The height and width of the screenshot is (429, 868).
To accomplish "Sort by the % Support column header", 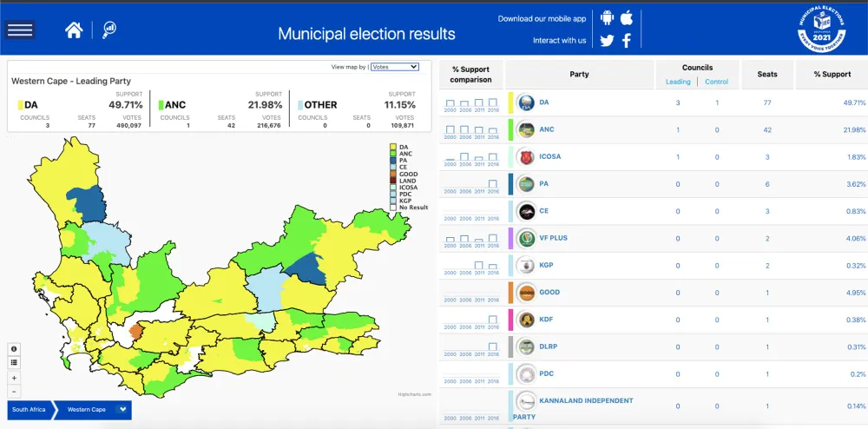I will click(x=832, y=75).
